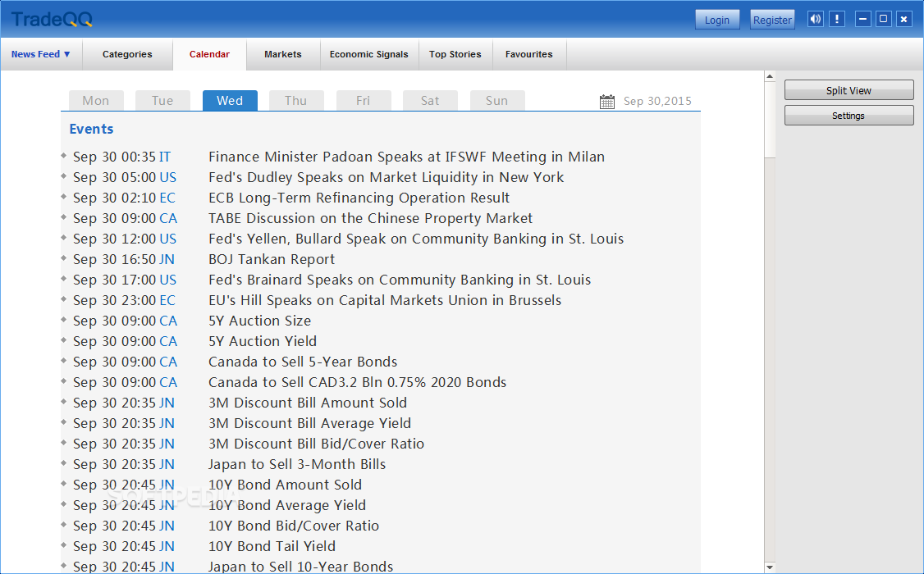Open ECB Long-Term Refinancing Operation Result
Viewport: 924px width, 574px height.
point(359,198)
